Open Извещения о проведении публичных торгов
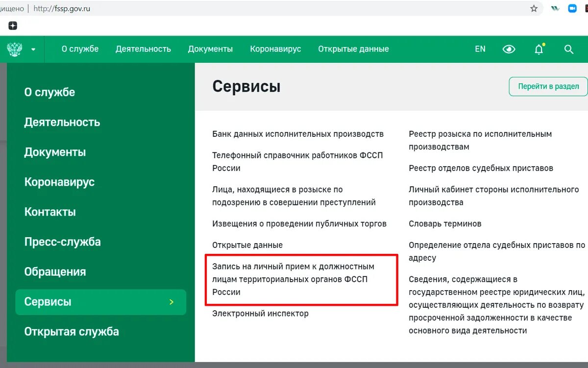 [299, 223]
